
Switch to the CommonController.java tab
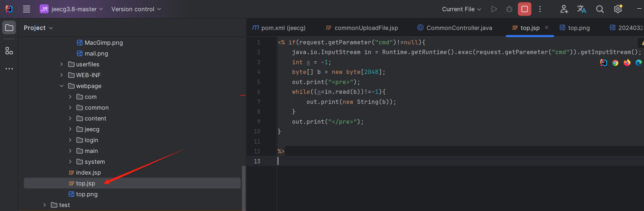click(x=454, y=28)
